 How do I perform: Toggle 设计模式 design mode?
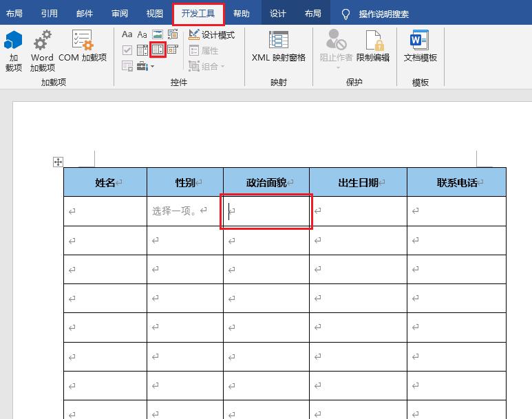coord(212,34)
